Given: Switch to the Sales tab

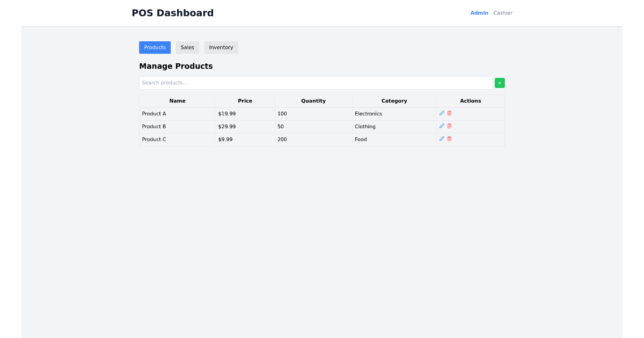Looking at the screenshot, I should click(187, 47).
